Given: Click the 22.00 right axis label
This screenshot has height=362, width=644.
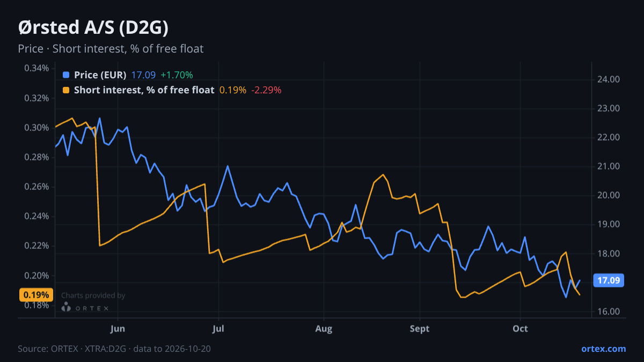Looking at the screenshot, I should click(609, 137).
